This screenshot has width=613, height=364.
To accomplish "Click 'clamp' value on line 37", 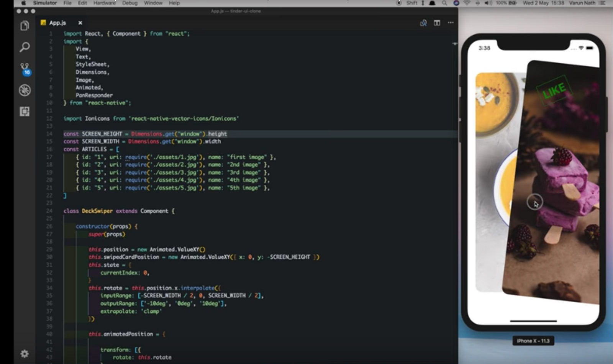I will click(x=151, y=312).
